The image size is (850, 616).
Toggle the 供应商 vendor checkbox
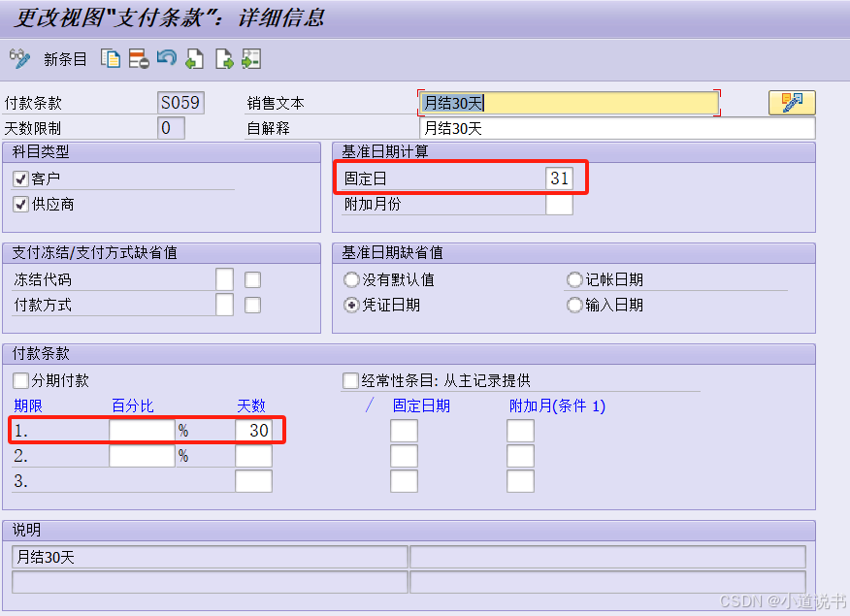pos(20,205)
